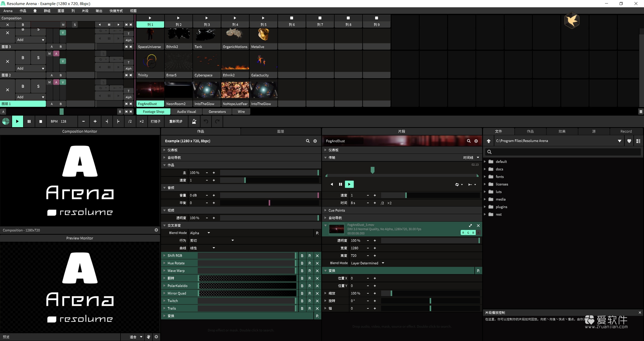
Task: Solo 图层2 using its S button
Action: point(38,58)
